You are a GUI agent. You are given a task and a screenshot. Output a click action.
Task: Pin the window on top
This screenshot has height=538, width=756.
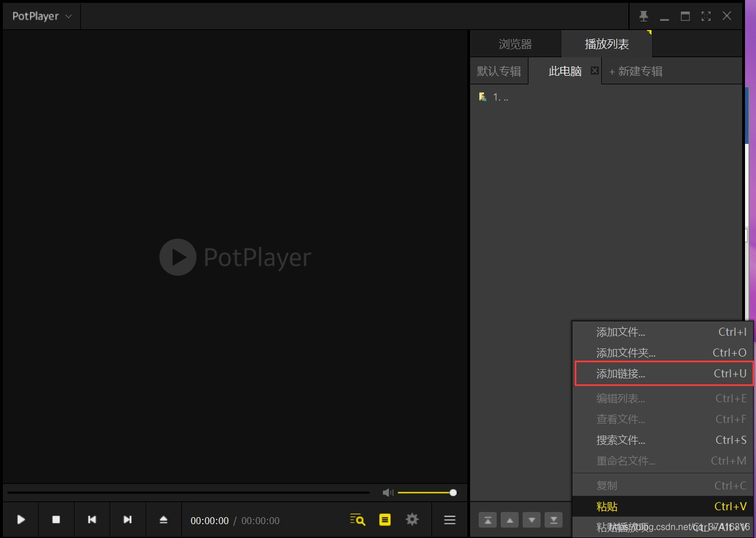coord(643,16)
